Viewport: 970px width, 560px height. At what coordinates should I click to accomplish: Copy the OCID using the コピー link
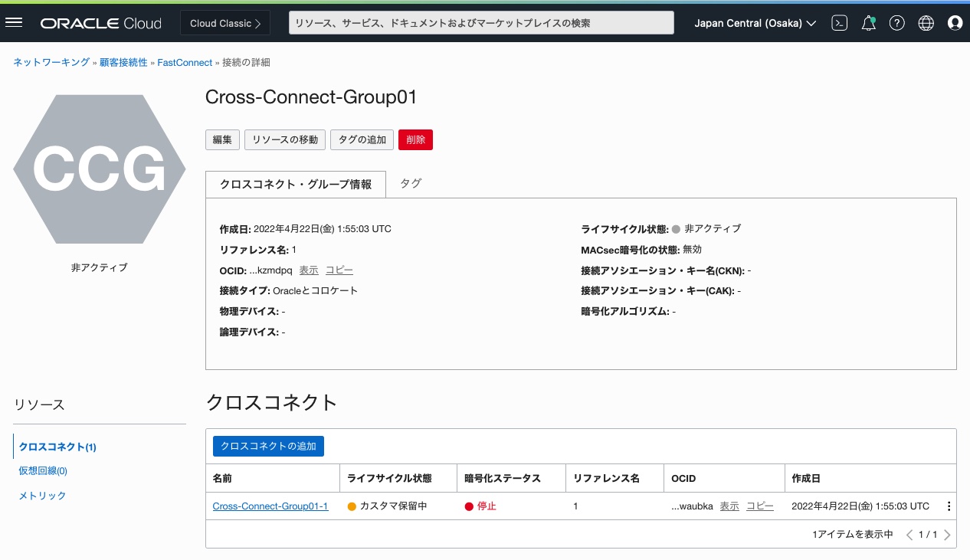pyautogui.click(x=338, y=270)
